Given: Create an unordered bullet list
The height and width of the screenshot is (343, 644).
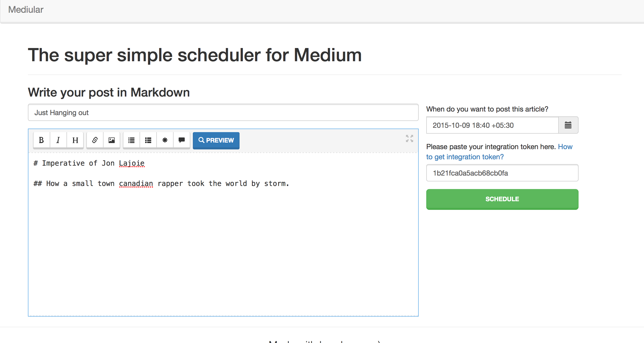Looking at the screenshot, I should tap(131, 140).
